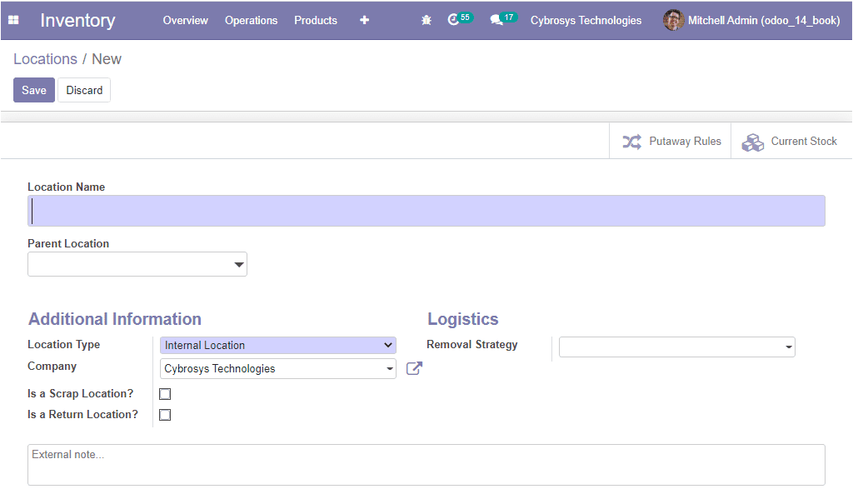The width and height of the screenshot is (853, 504).
Task: Open the Company selection dropdown
Action: point(278,369)
